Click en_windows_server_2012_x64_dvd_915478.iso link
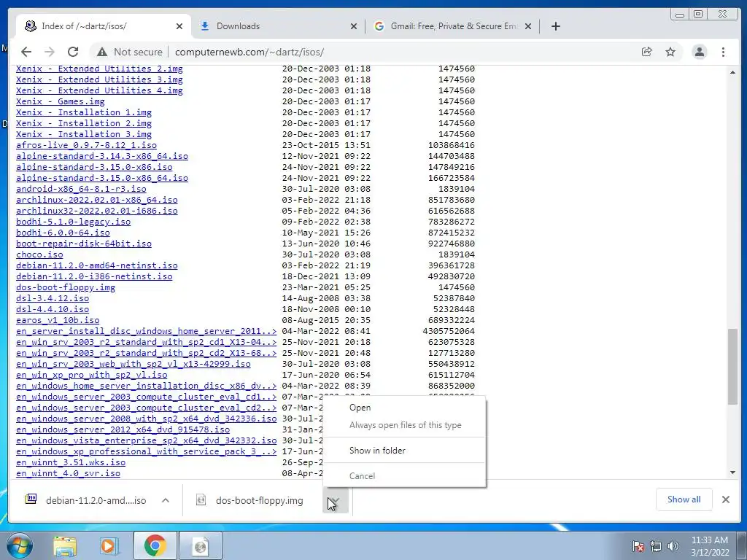The image size is (747, 560). click(x=123, y=429)
